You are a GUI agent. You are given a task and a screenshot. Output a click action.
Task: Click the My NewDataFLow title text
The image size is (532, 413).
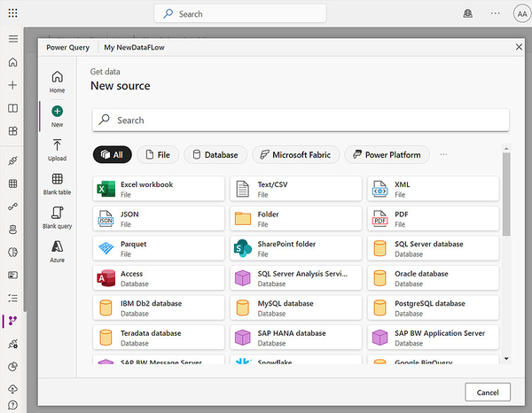tap(134, 48)
